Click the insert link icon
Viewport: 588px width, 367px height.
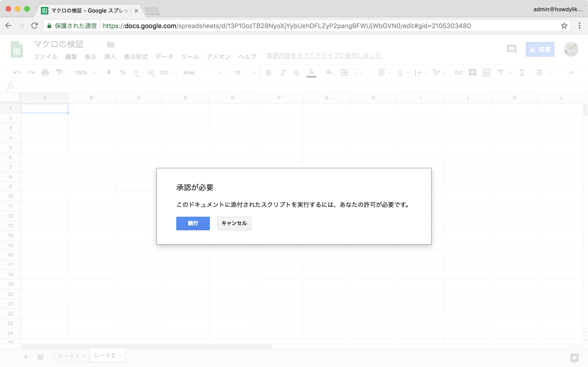458,73
